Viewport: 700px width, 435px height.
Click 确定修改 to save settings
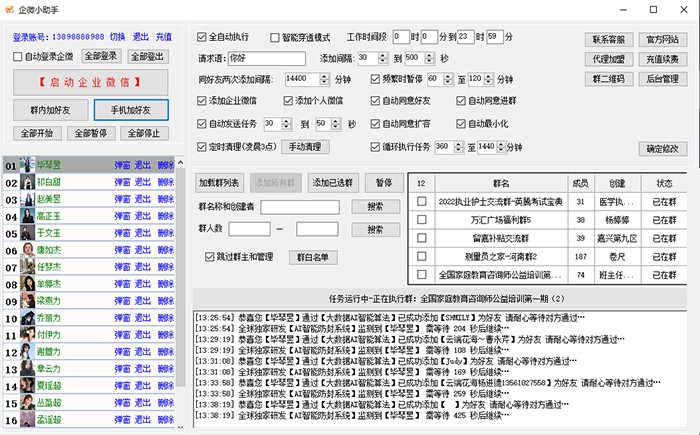tap(662, 149)
